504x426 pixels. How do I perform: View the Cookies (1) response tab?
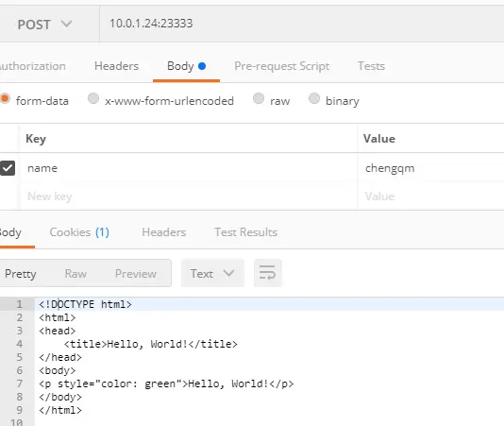pos(79,232)
